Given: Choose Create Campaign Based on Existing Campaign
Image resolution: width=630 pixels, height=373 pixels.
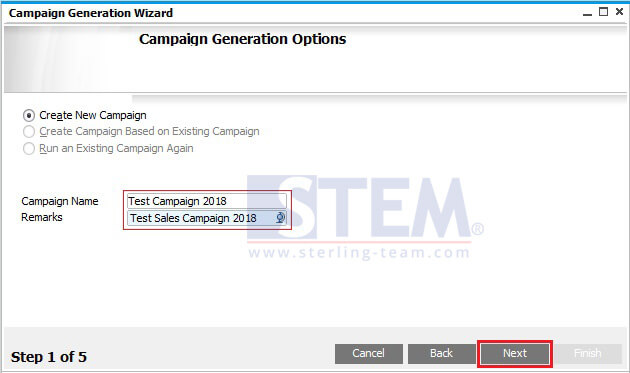Looking at the screenshot, I should coord(29,132).
